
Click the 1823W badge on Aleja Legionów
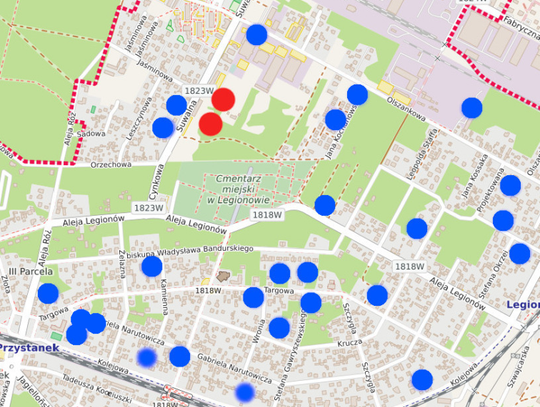pos(148,208)
